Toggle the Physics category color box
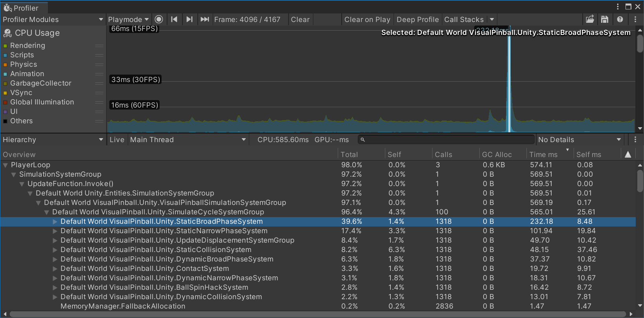Viewport: 644px width, 318px height. (6, 65)
